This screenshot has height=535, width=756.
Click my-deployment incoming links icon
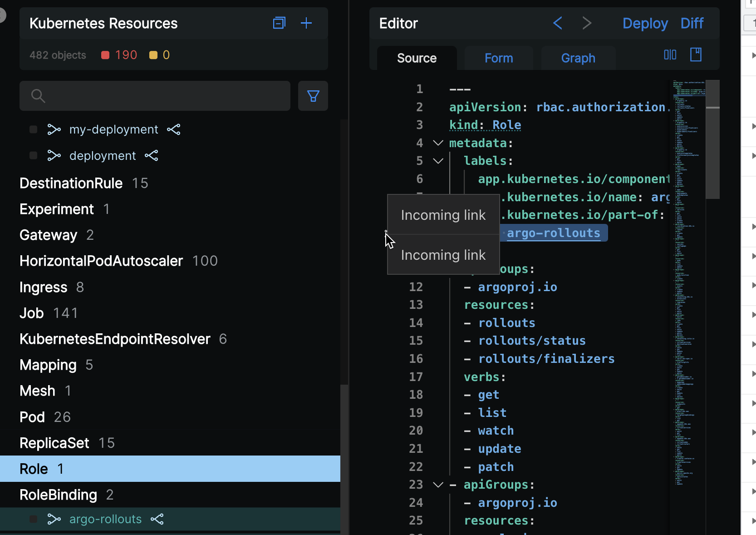(54, 129)
